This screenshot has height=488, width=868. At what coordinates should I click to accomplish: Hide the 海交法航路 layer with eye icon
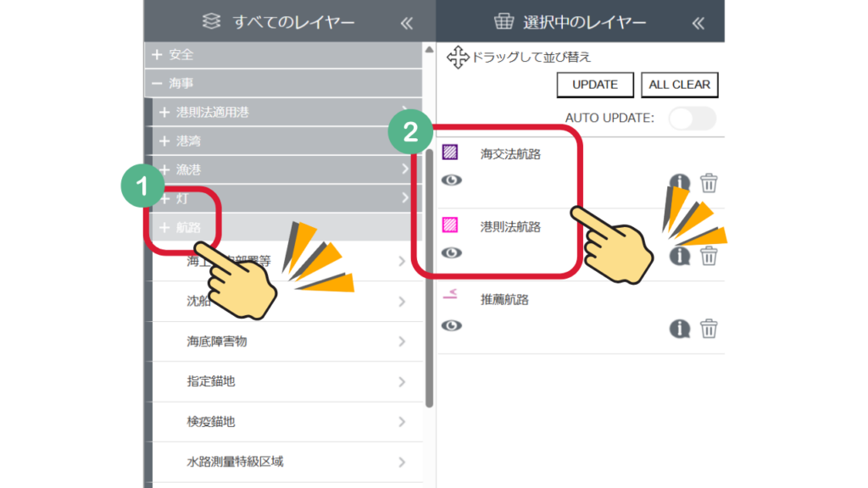452,180
